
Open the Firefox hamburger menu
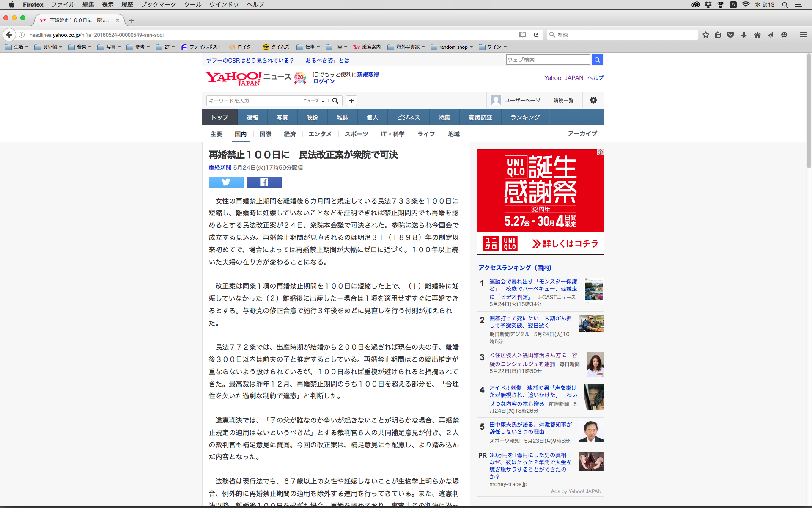[803, 35]
